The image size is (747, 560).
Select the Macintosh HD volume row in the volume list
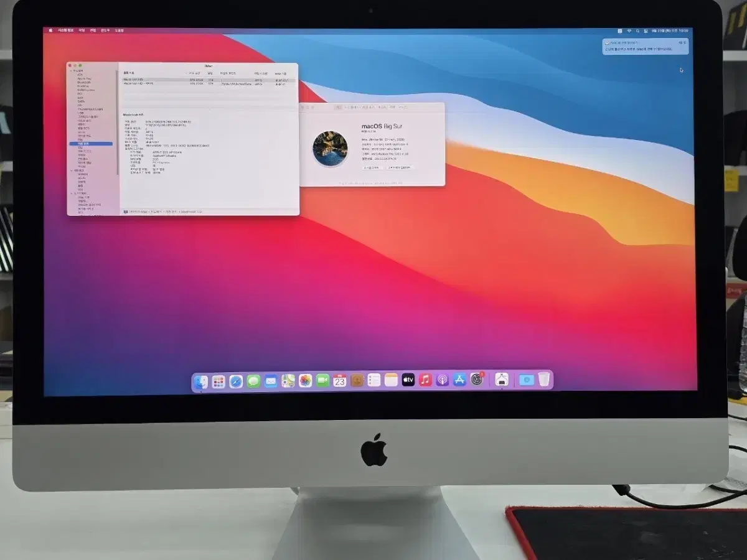coord(156,81)
